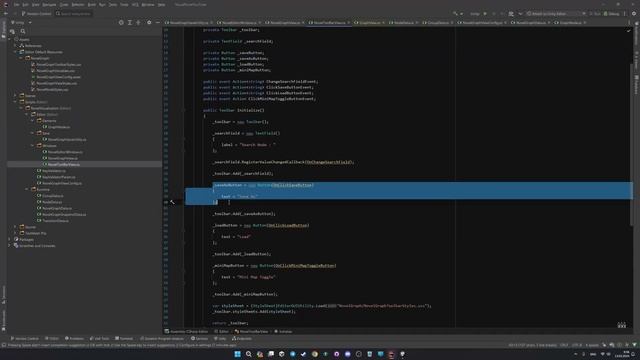Viewport: 640px width, 360px height.
Task: Toggle the Notifications stripe on right edge
Action: point(636,32)
